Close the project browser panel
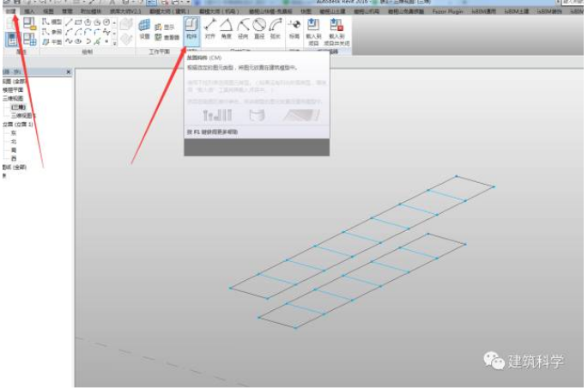 pyautogui.click(x=69, y=71)
